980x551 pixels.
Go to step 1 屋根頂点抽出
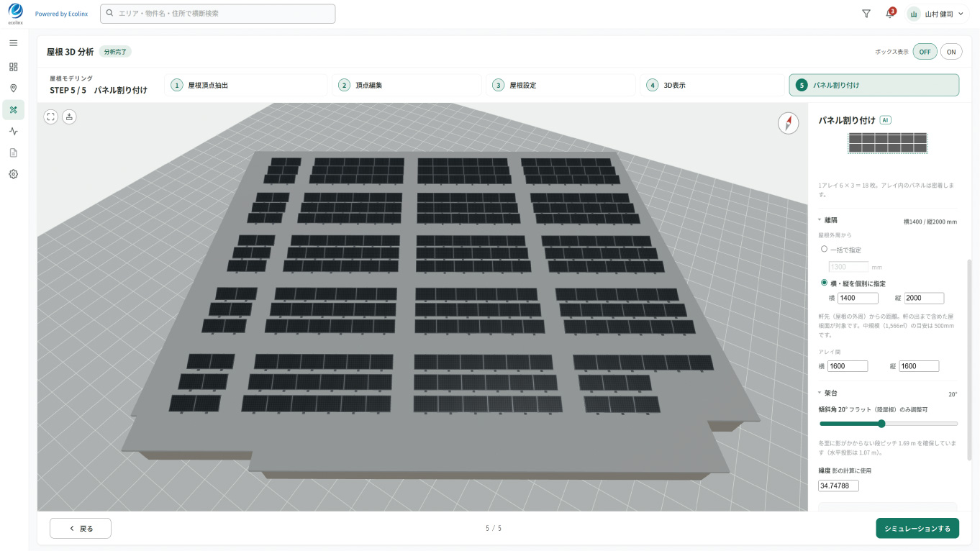pos(246,85)
